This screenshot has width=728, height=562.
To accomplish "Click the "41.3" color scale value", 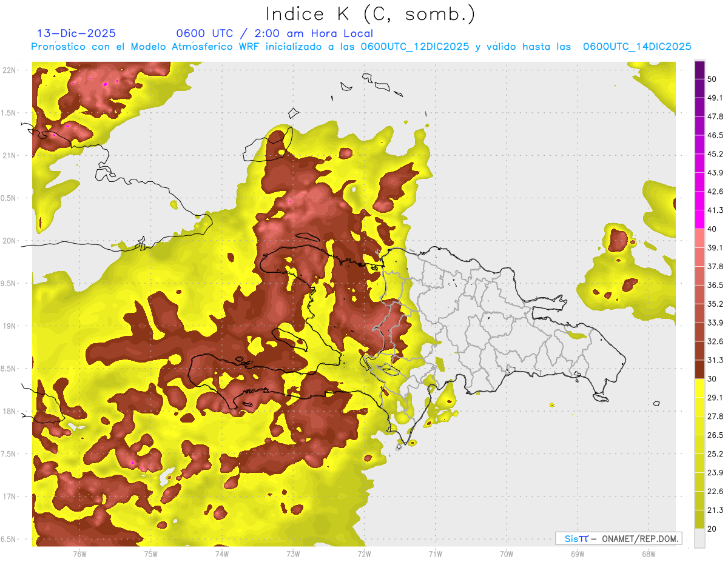I will click(x=715, y=210).
